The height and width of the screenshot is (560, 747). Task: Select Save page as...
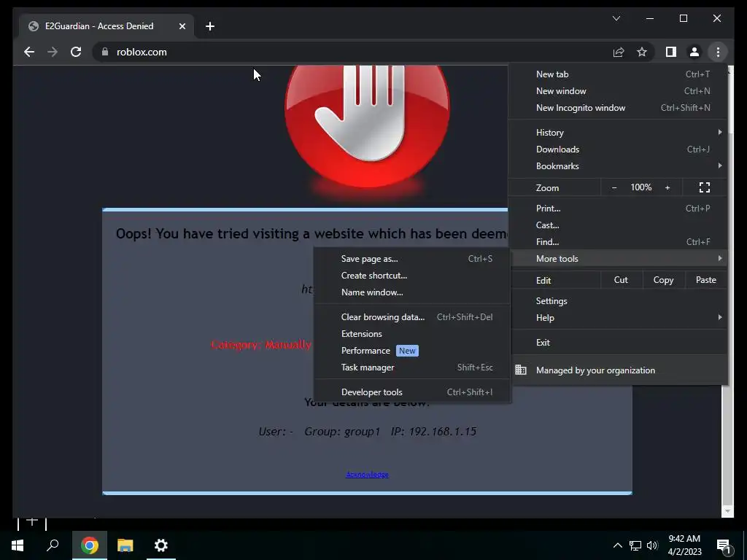[412, 259]
